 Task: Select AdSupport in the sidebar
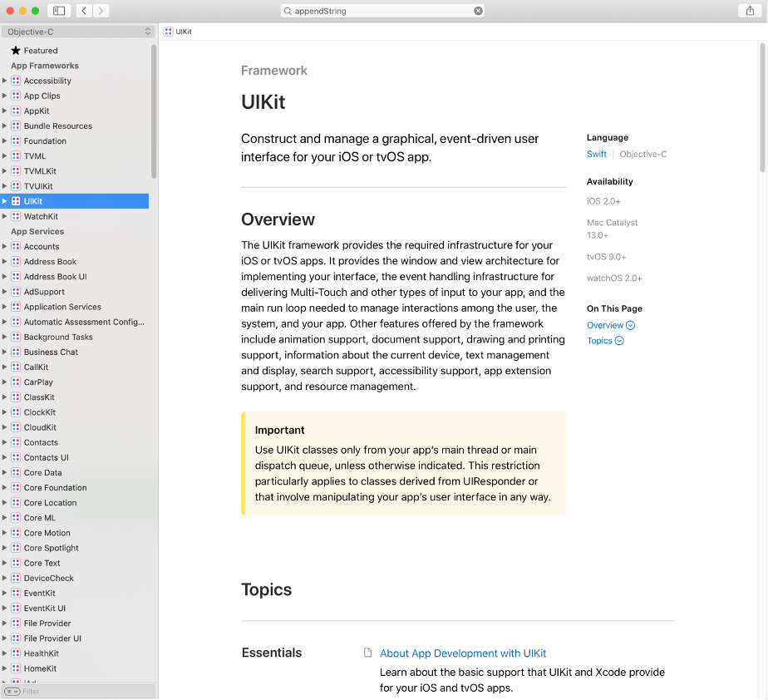pyautogui.click(x=44, y=292)
